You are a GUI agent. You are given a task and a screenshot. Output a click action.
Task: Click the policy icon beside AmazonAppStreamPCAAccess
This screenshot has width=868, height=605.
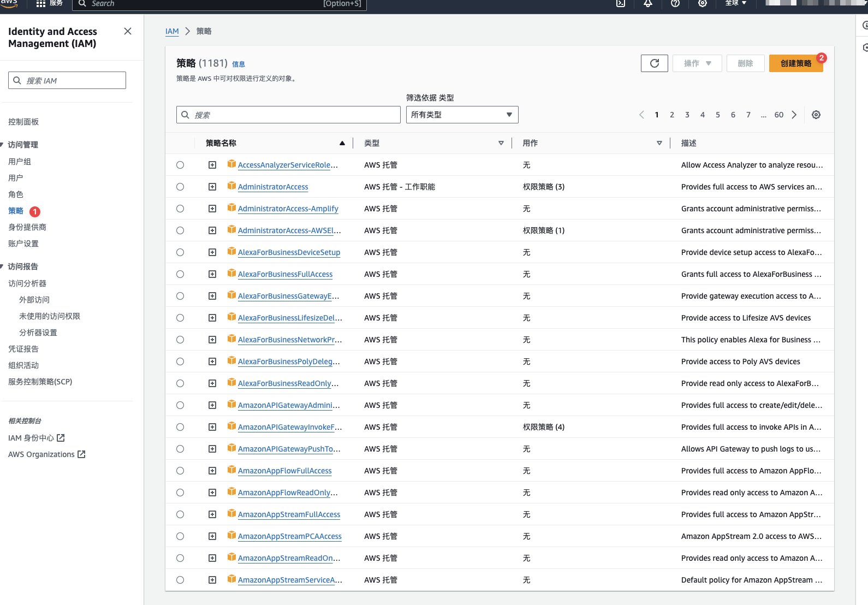[231, 535]
